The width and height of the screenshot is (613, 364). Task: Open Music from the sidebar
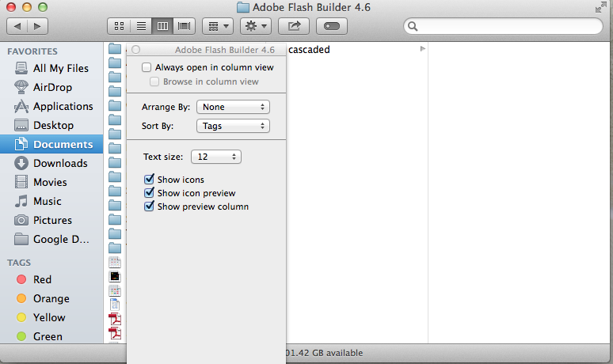point(51,201)
